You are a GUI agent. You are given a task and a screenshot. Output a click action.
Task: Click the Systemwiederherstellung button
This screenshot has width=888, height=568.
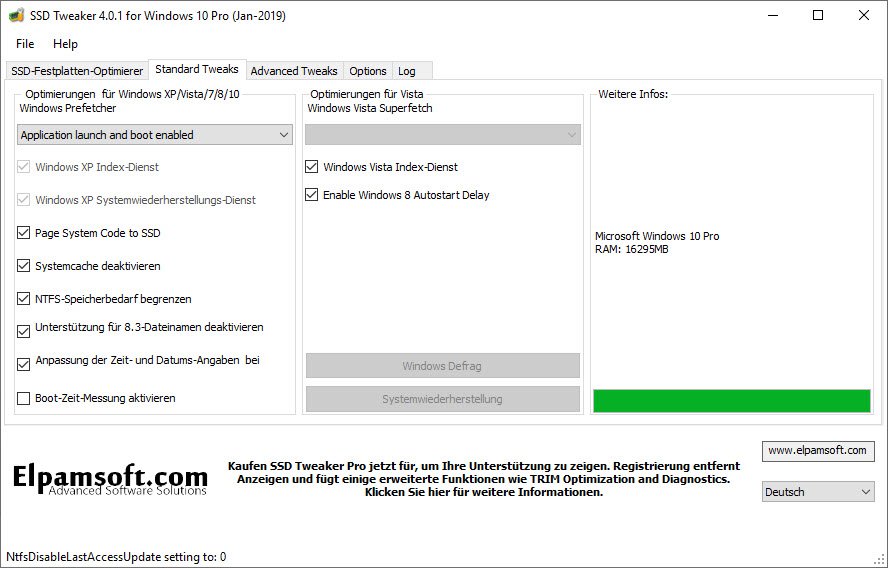pyautogui.click(x=443, y=399)
